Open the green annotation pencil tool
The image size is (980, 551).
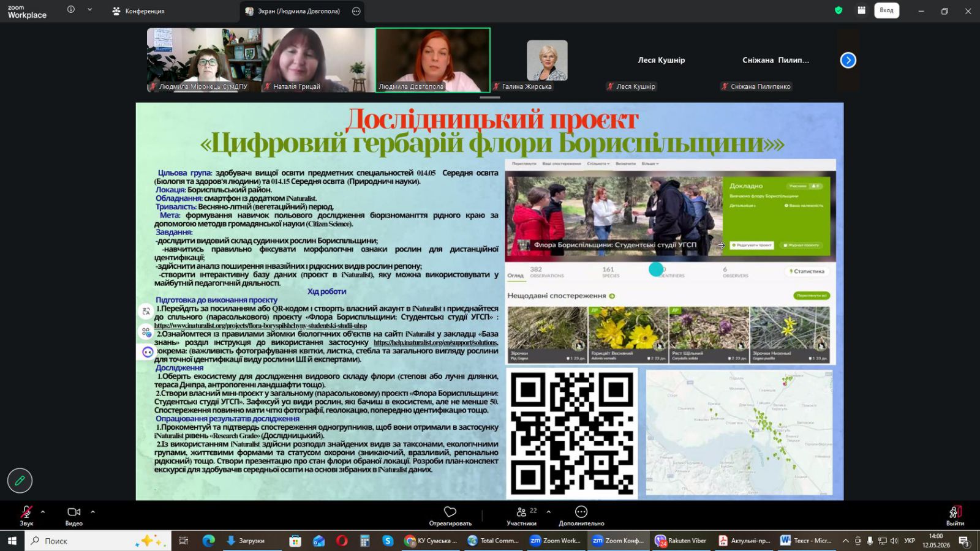[20, 481]
